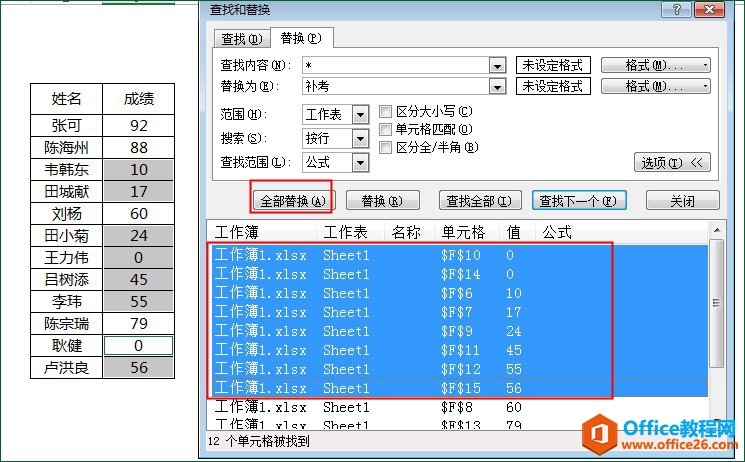Screen dimensions: 745x462
Task: Select cell with name 陈海州
Action: [x=67, y=147]
